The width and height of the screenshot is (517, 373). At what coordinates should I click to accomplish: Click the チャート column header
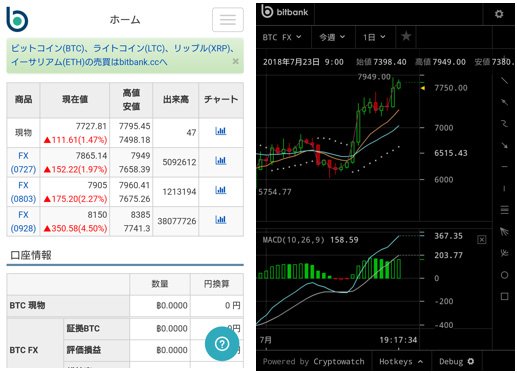coord(221,99)
